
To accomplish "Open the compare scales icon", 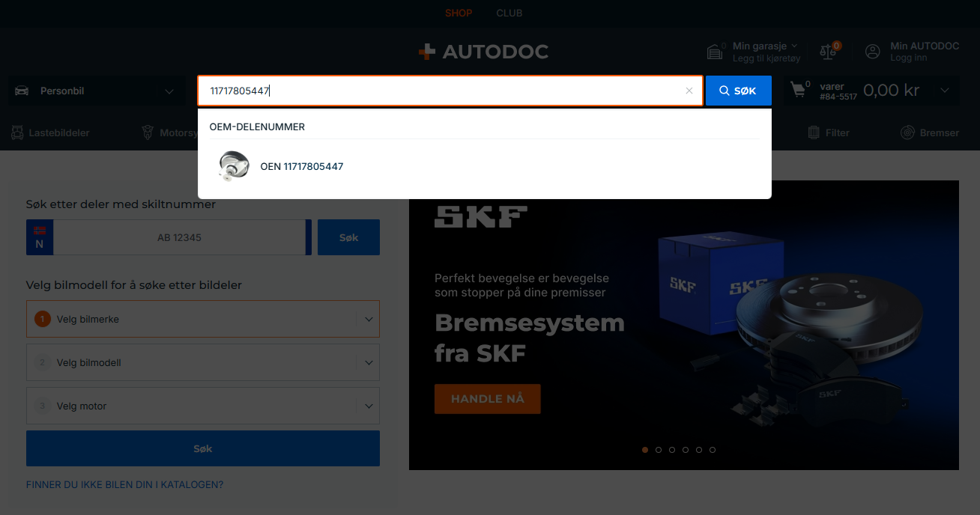I will click(x=827, y=52).
